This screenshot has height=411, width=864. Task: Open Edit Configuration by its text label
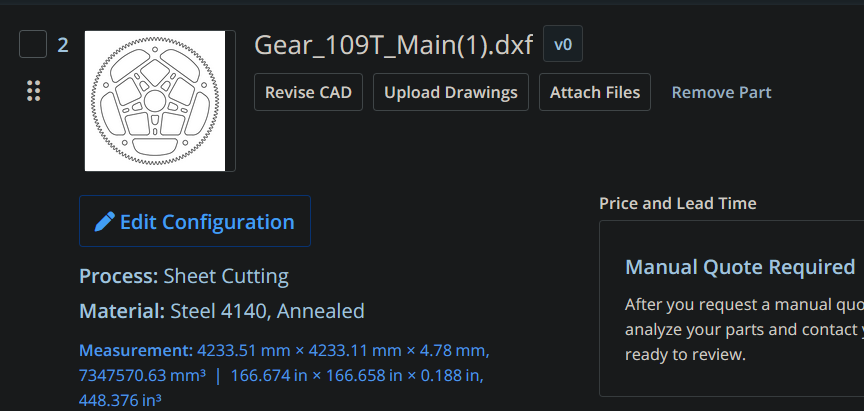coord(207,222)
